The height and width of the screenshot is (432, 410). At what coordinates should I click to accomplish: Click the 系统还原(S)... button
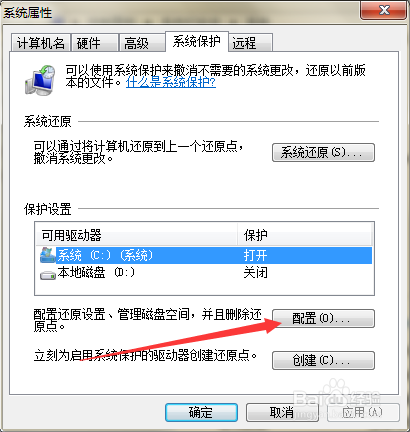click(x=323, y=152)
